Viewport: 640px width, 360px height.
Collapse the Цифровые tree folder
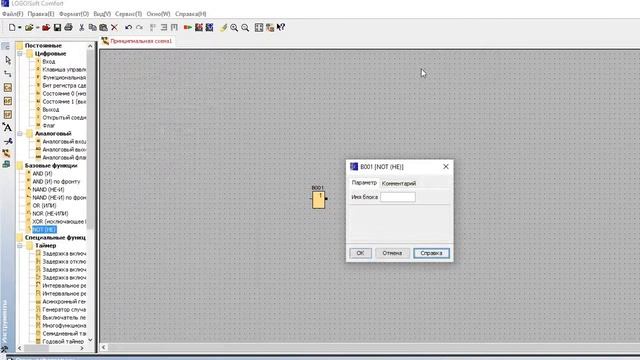pyautogui.click(x=20, y=53)
